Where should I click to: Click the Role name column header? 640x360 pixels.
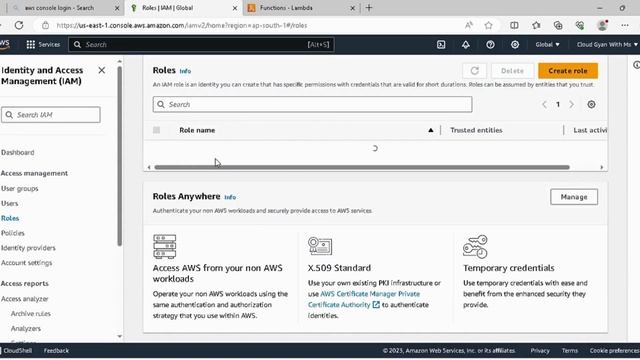[197, 130]
